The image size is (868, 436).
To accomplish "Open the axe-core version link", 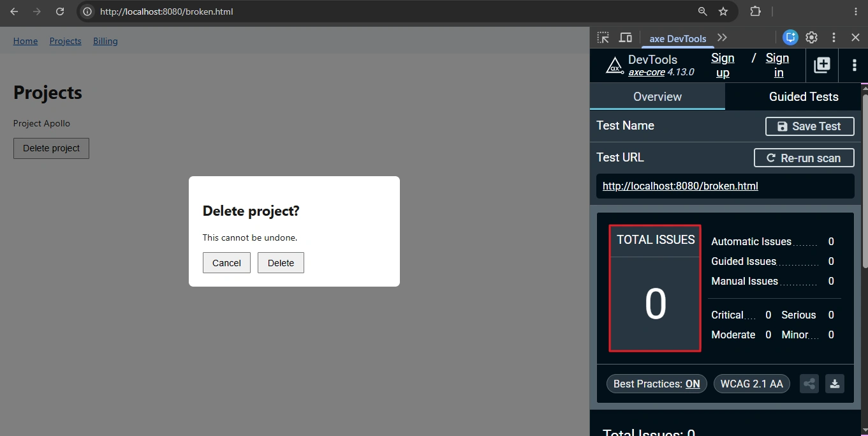I will pos(647,72).
